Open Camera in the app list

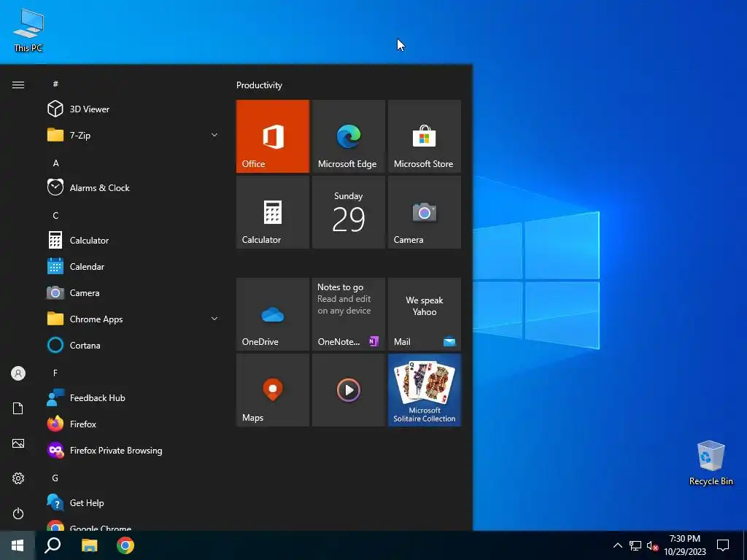[x=133, y=293]
